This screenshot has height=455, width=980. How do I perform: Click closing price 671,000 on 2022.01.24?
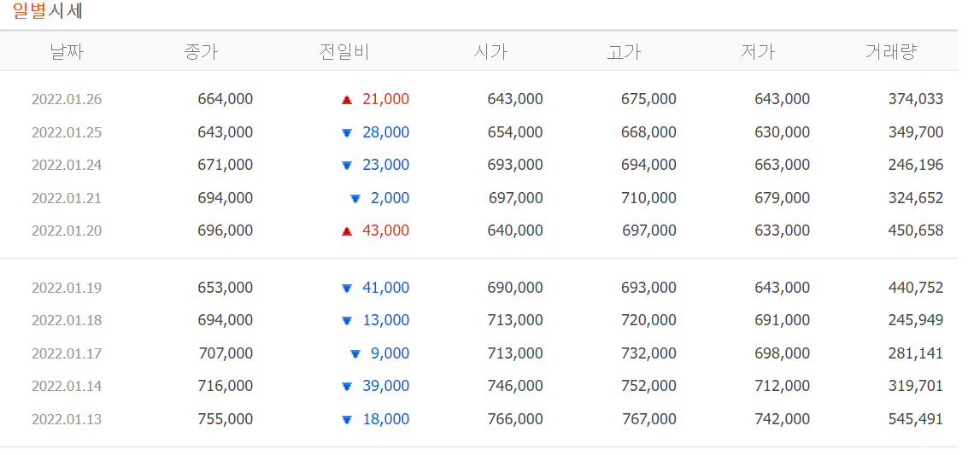(x=225, y=165)
